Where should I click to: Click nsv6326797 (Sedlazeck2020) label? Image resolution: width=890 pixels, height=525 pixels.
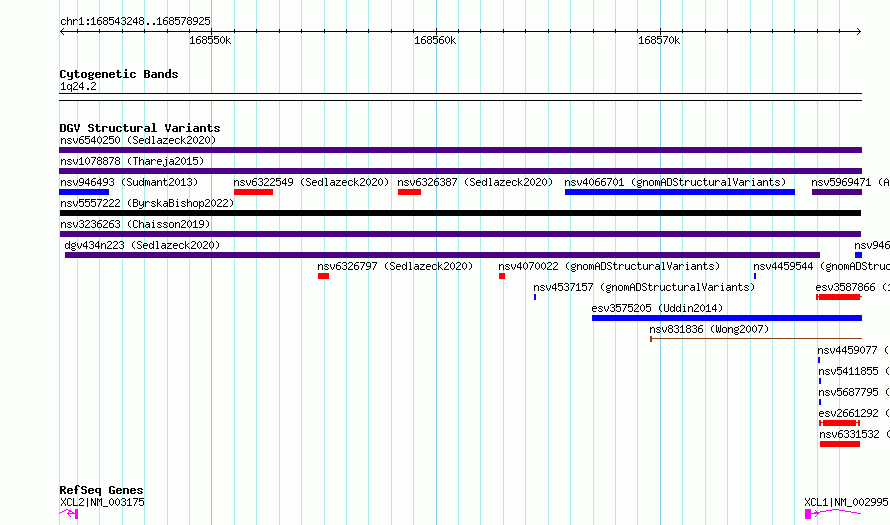click(x=395, y=266)
